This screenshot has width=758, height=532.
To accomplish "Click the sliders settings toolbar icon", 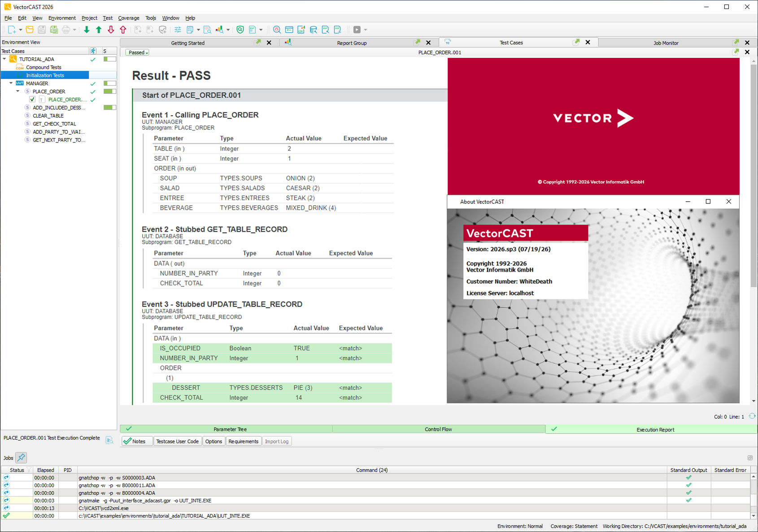I will (178, 30).
